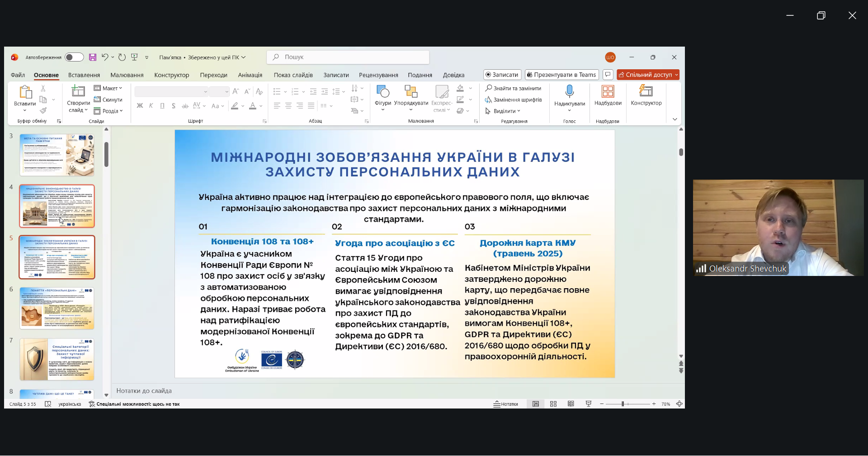Open the Виділити select dropdown
The height and width of the screenshot is (456, 868).
click(x=503, y=111)
